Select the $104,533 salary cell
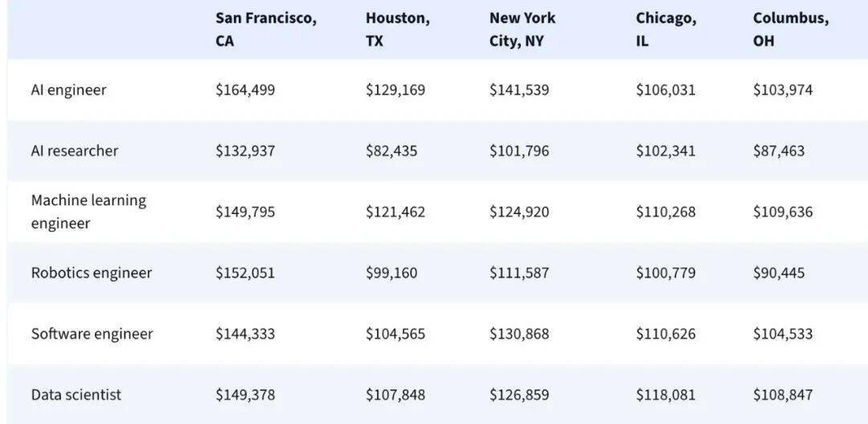This screenshot has height=424, width=868. 783,334
